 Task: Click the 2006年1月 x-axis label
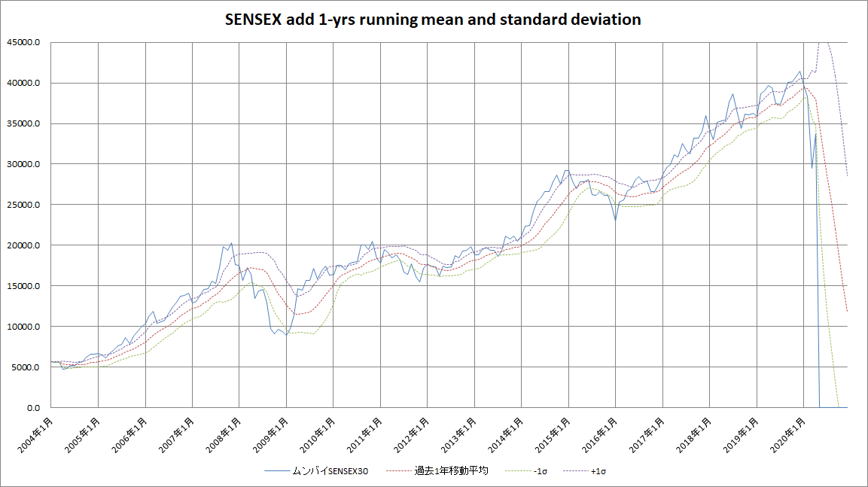tap(129, 436)
